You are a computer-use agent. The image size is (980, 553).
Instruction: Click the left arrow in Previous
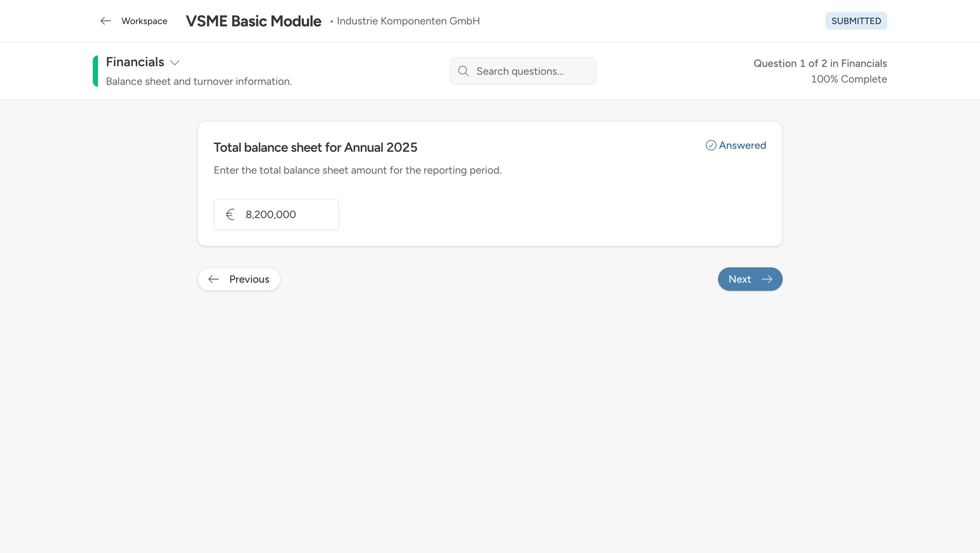[214, 279]
